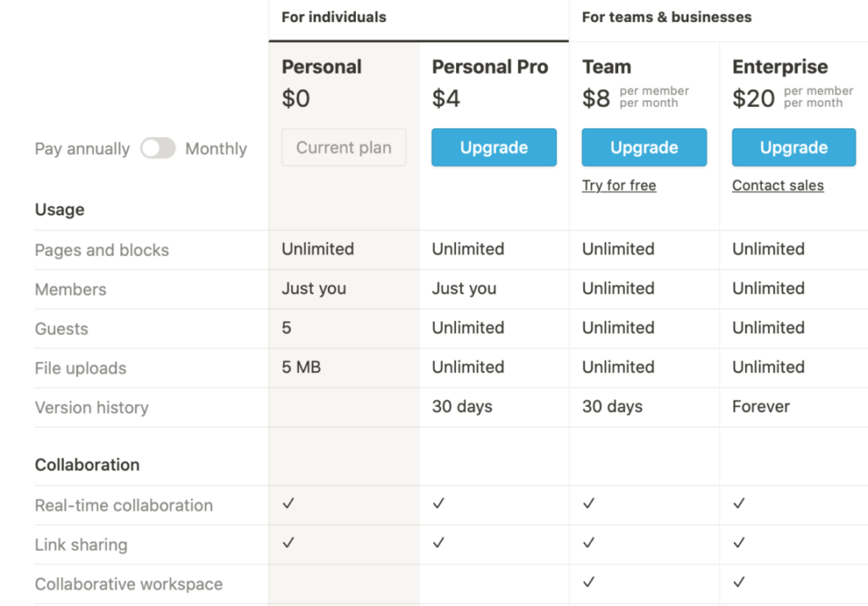
Task: Click Personal Pro's Real-time collaboration checkmark
Action: tap(438, 503)
